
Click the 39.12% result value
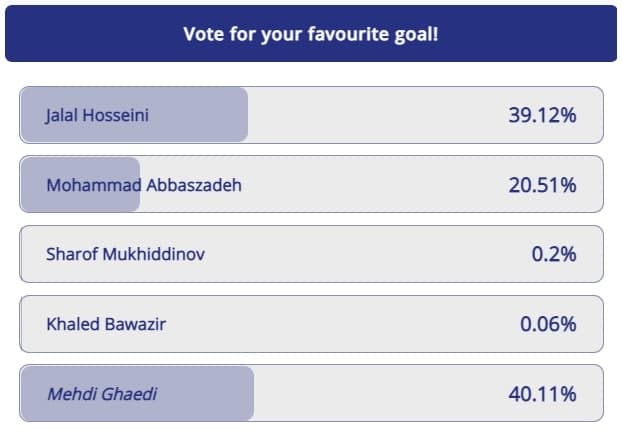coord(542,115)
